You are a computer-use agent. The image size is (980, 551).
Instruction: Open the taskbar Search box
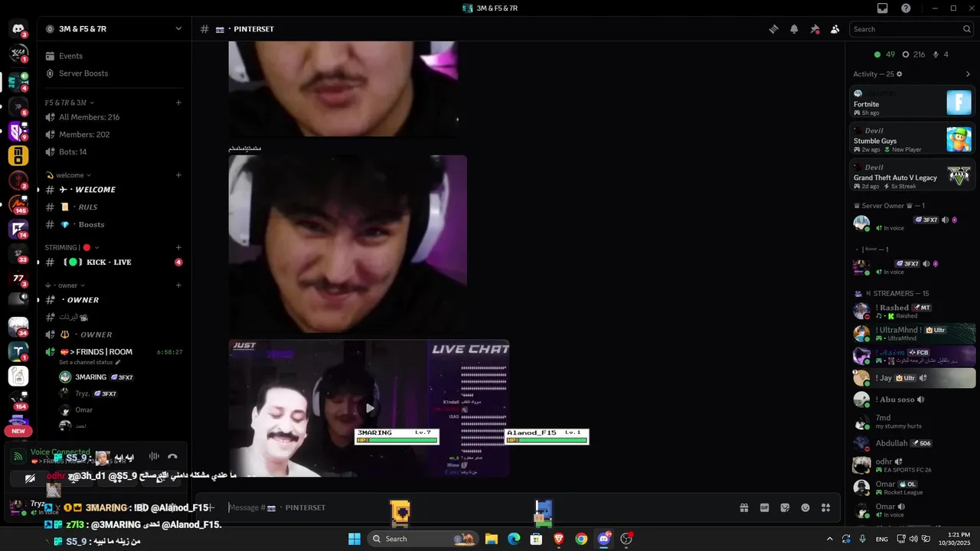[423, 539]
